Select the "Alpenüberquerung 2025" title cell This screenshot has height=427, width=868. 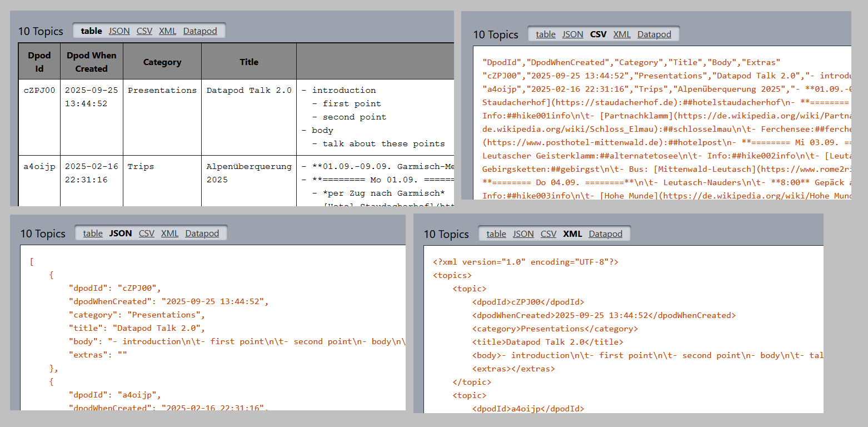coord(248,173)
